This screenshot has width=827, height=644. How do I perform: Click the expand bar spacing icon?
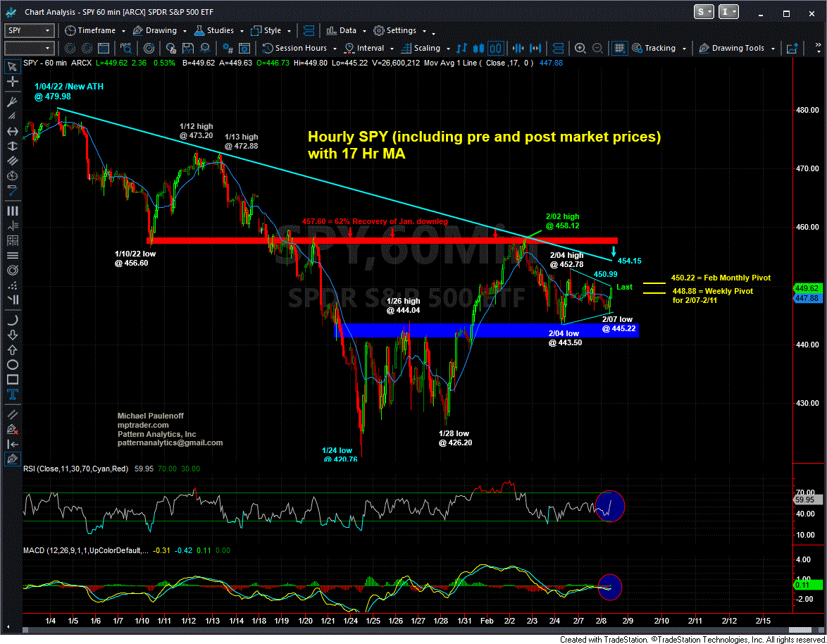click(x=535, y=49)
